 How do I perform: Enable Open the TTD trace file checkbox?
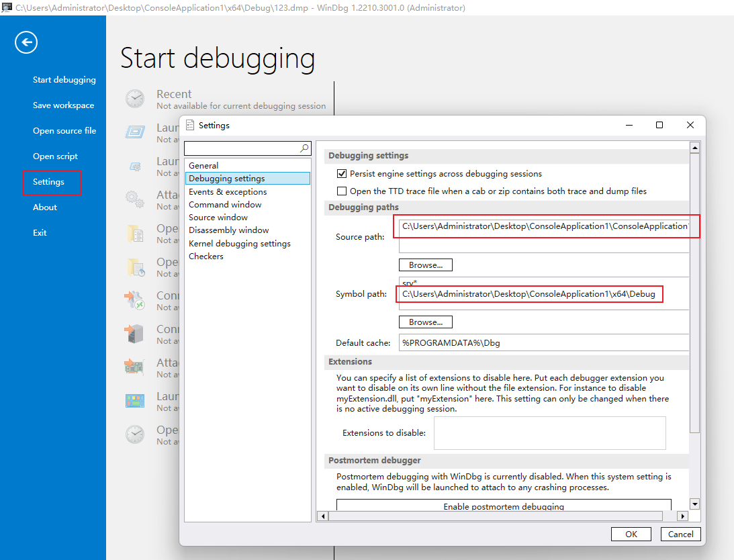(342, 191)
